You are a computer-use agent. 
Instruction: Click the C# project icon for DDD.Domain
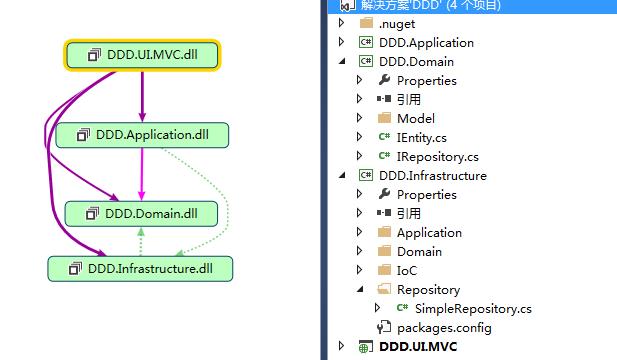[x=366, y=61]
